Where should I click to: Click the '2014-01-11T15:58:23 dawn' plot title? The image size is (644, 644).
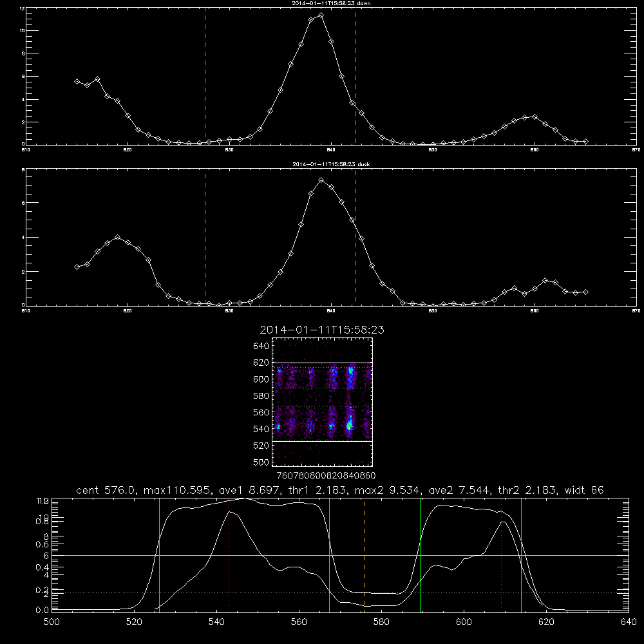coord(331,3)
